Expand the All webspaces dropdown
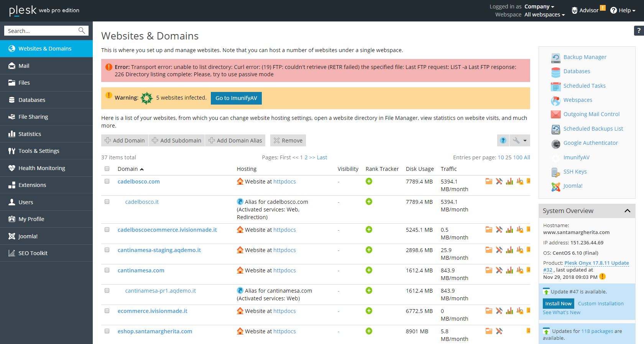 pyautogui.click(x=544, y=15)
